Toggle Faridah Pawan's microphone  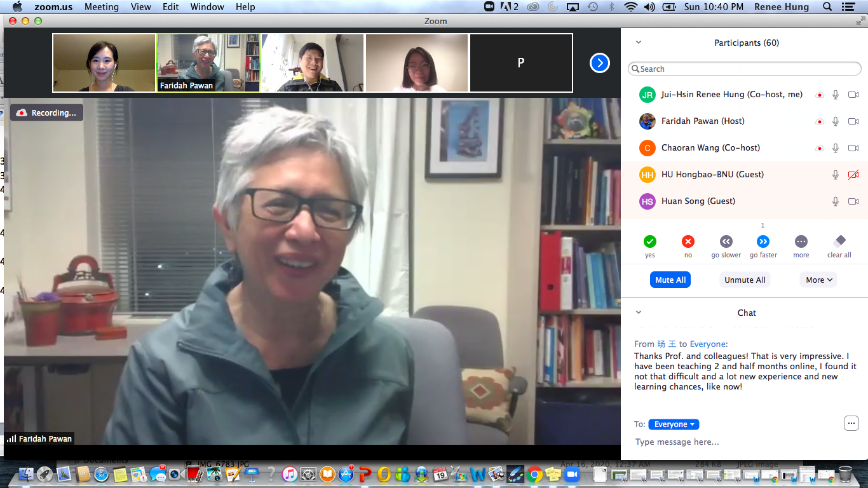coord(836,121)
